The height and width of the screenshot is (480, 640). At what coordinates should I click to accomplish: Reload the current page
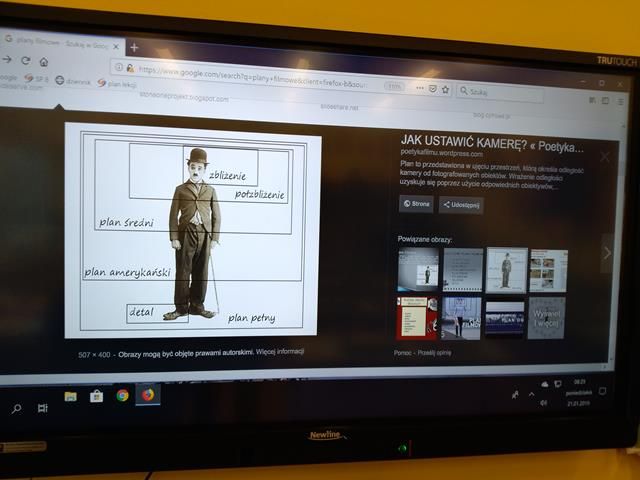tap(26, 60)
